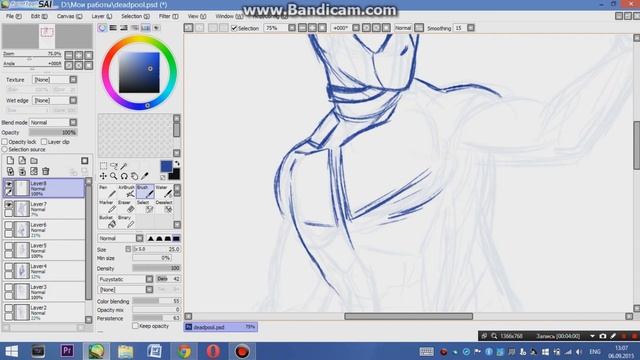Enable the Layer clip checkbox
This screenshot has width=640, height=360.
click(44, 142)
